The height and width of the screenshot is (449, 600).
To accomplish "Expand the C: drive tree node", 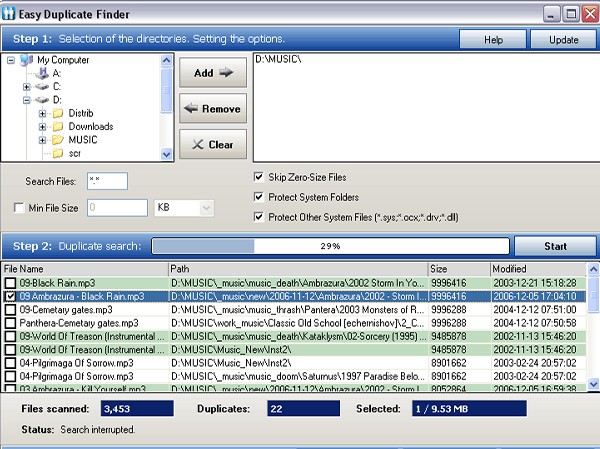I will point(27,87).
